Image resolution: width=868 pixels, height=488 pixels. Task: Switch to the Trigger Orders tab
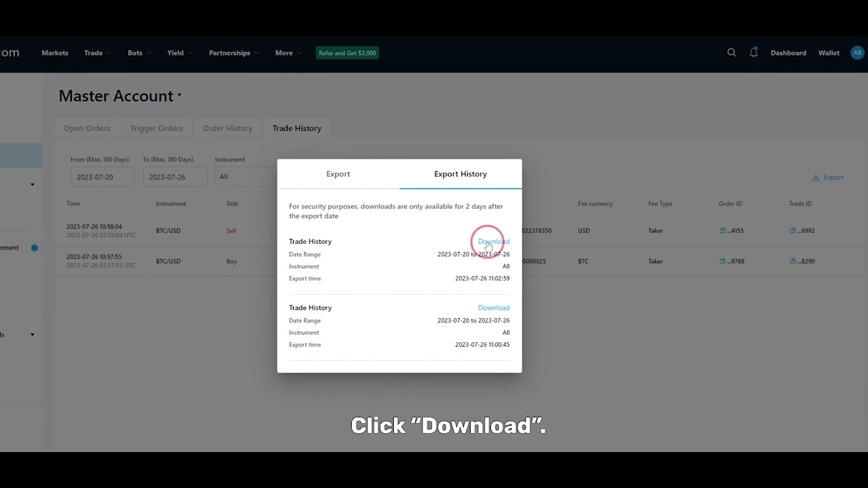coord(156,128)
